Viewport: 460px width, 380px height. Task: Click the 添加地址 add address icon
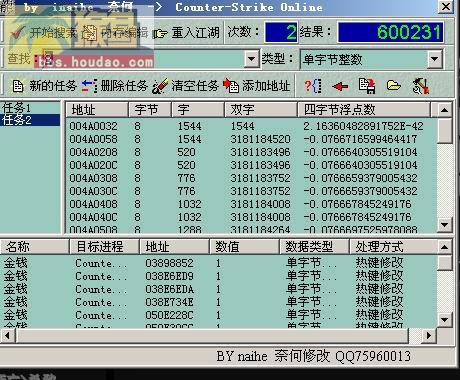point(231,85)
